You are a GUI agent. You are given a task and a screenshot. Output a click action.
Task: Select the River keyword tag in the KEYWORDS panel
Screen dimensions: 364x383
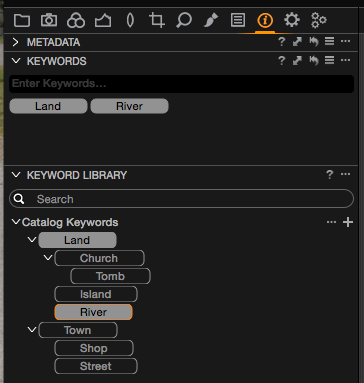129,106
